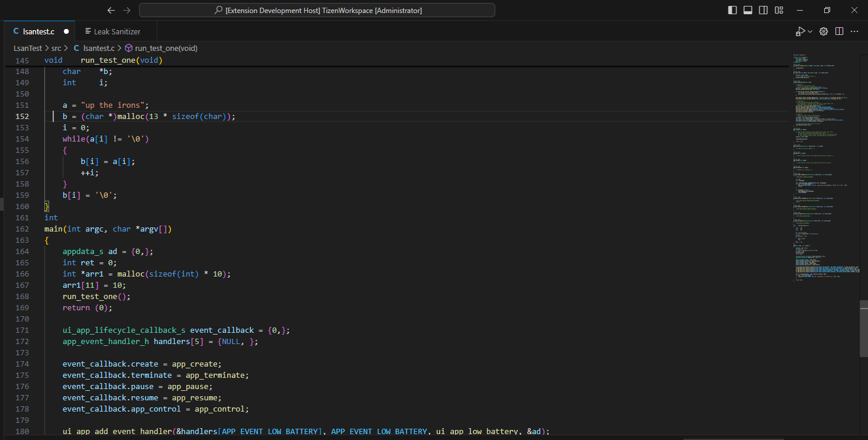
Task: Go forward using the right arrow
Action: [127, 10]
